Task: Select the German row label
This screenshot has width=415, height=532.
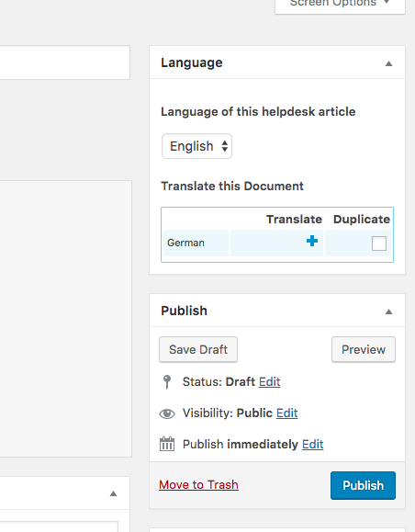Action: tap(185, 243)
